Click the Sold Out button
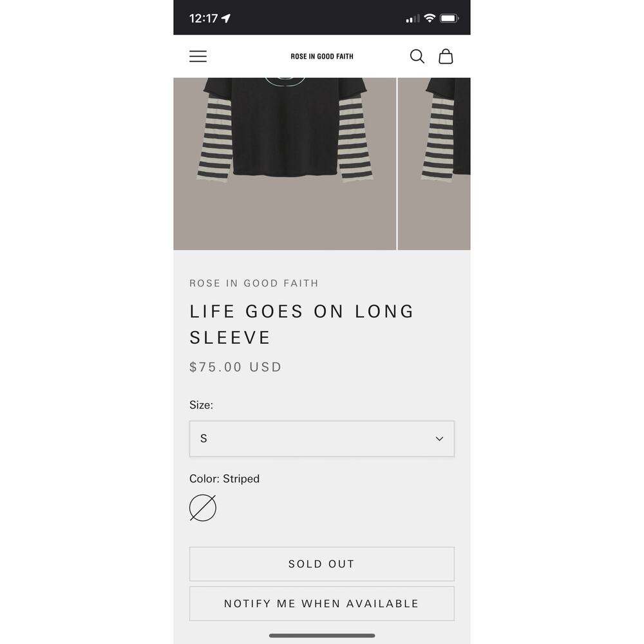This screenshot has height=644, width=644. tap(321, 564)
